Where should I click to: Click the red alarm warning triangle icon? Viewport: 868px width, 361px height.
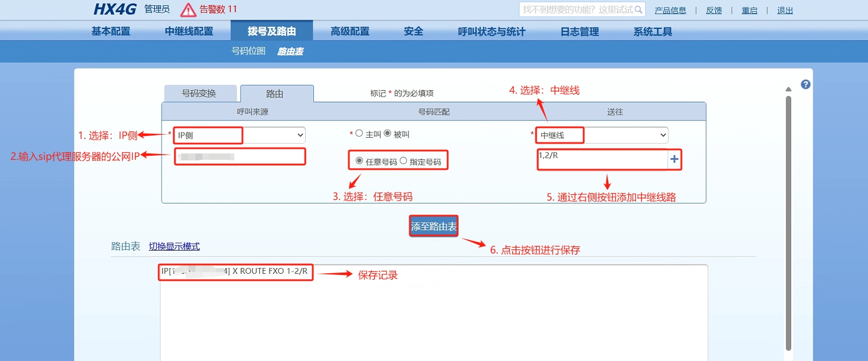tap(188, 10)
